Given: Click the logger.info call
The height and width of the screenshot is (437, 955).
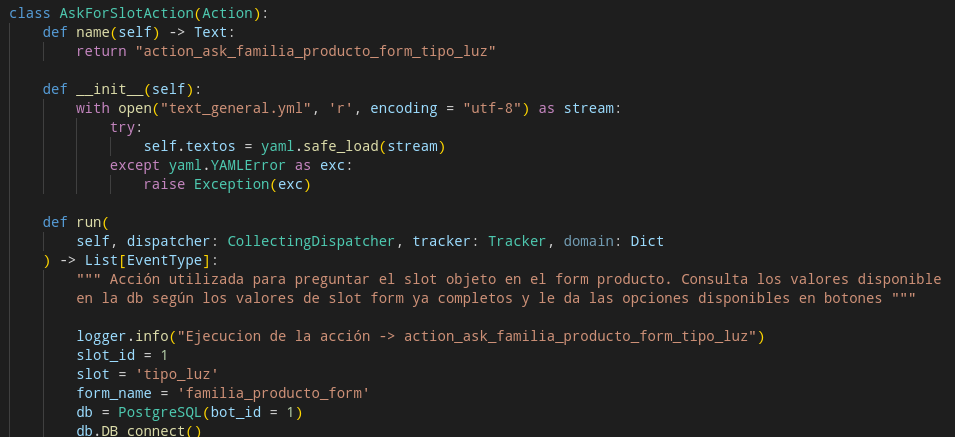Looking at the screenshot, I should tap(122, 336).
